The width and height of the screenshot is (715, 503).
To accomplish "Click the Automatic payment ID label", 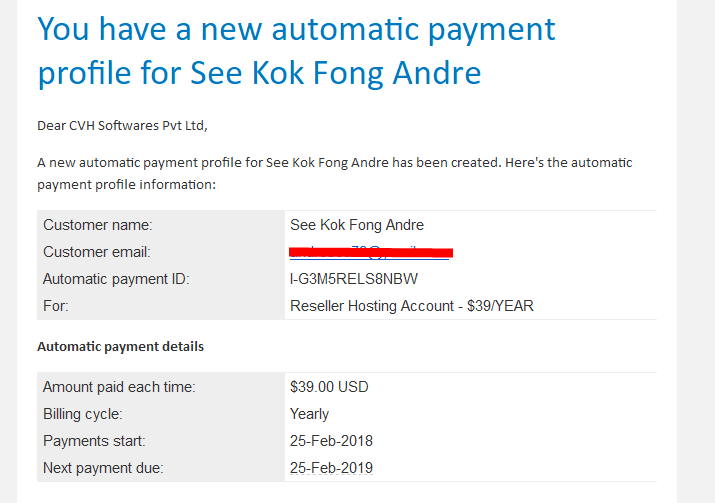I will tap(116, 279).
